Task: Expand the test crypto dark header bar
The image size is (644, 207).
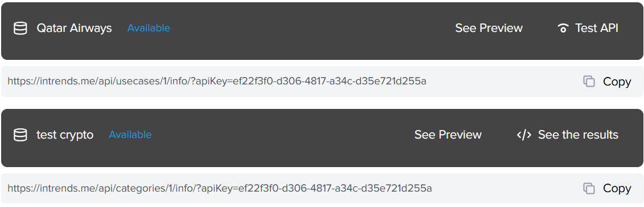Action: coord(322,138)
